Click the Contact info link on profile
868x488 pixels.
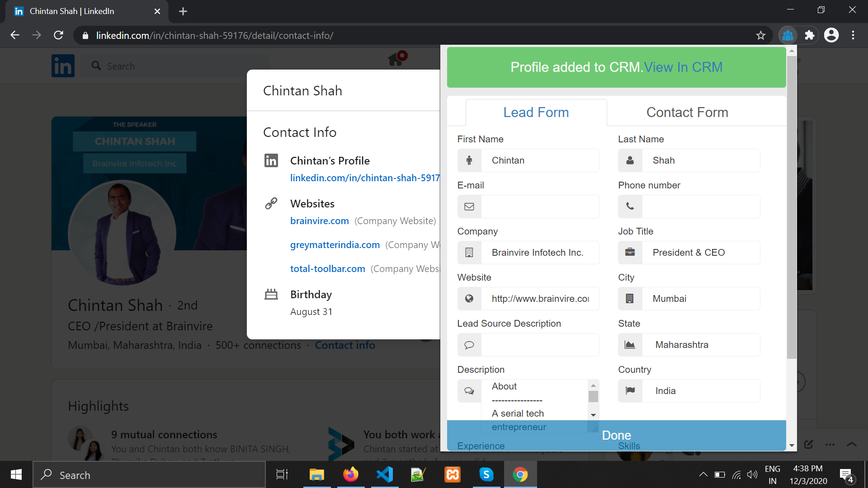345,345
